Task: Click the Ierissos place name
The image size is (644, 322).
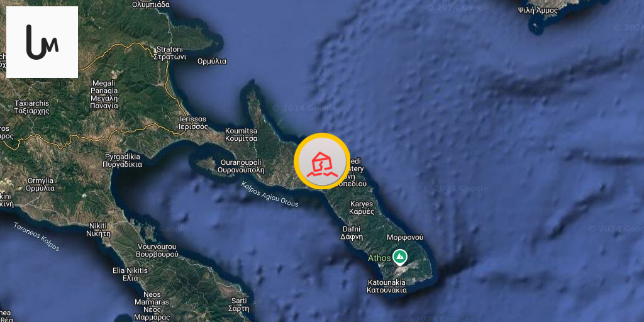Action: tap(194, 123)
